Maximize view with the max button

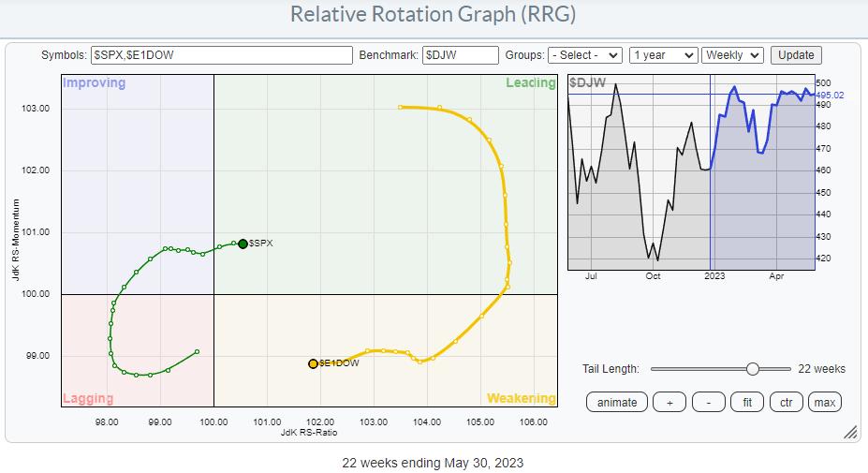click(825, 402)
